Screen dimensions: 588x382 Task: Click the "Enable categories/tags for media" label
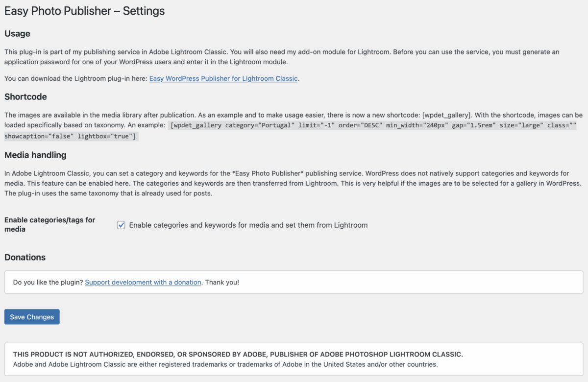click(x=49, y=224)
